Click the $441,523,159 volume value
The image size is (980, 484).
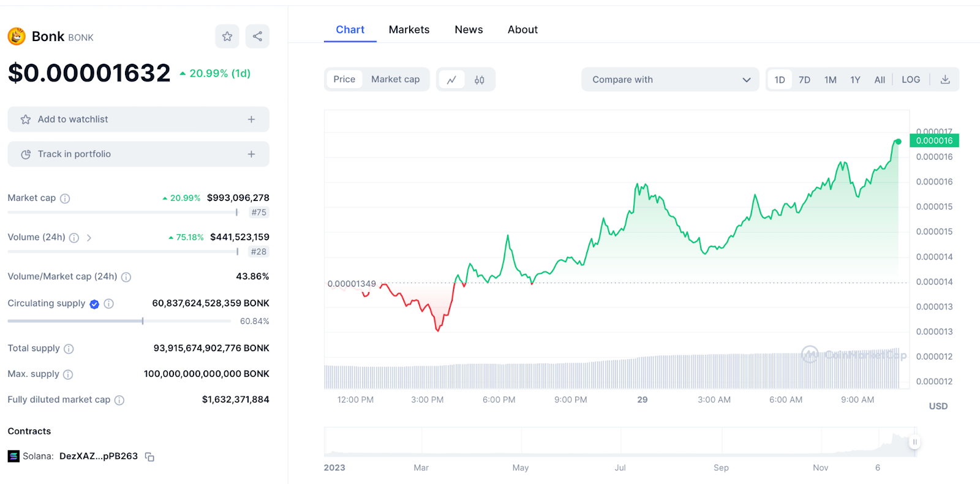pos(239,237)
